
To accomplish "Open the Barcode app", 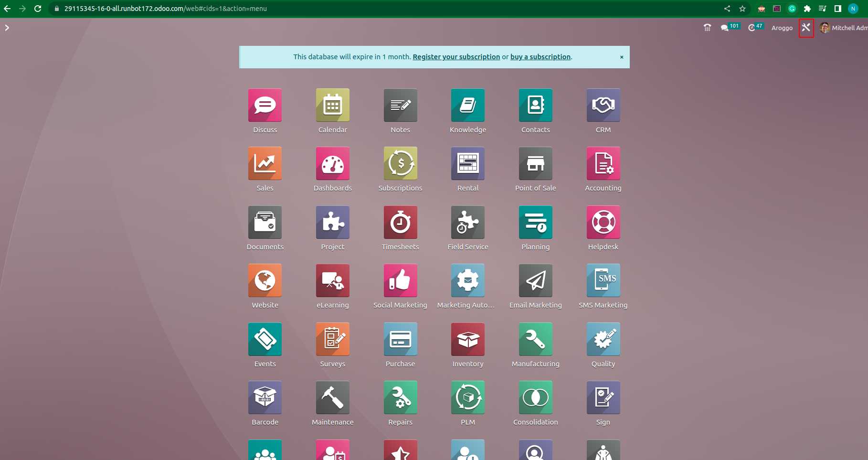I will [x=265, y=397].
